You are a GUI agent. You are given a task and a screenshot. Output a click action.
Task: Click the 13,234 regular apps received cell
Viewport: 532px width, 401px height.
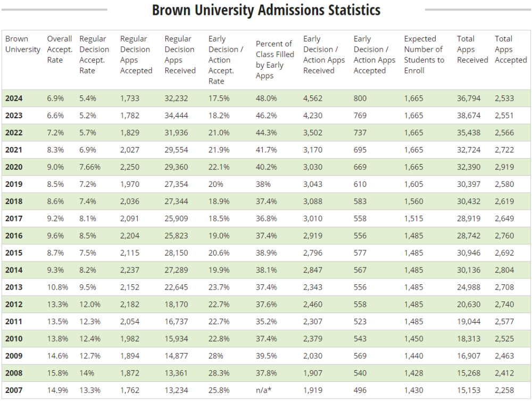(176, 390)
